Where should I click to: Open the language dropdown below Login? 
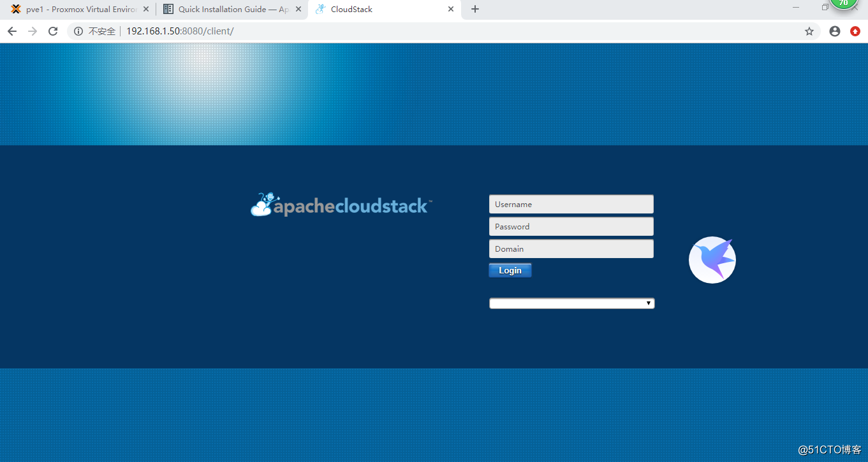point(571,303)
